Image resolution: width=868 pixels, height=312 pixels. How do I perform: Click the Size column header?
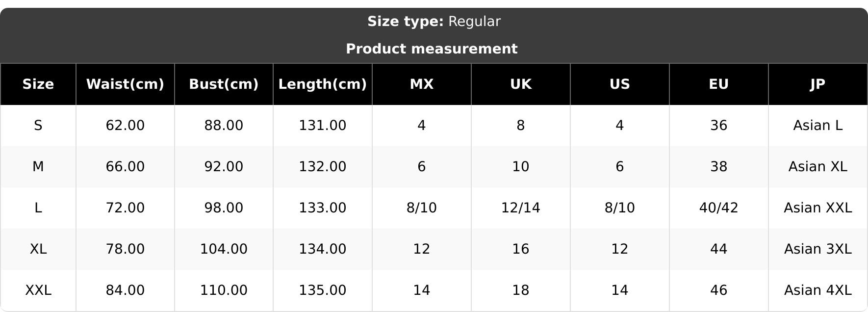click(x=38, y=84)
